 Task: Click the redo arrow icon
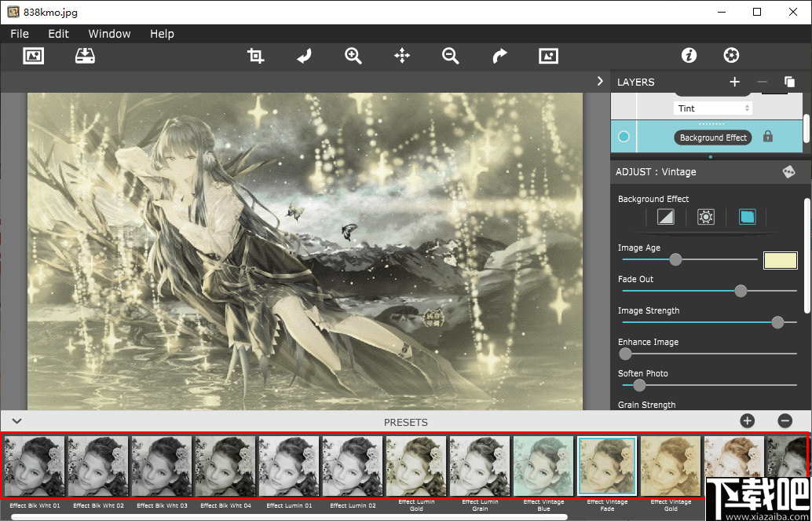[499, 56]
